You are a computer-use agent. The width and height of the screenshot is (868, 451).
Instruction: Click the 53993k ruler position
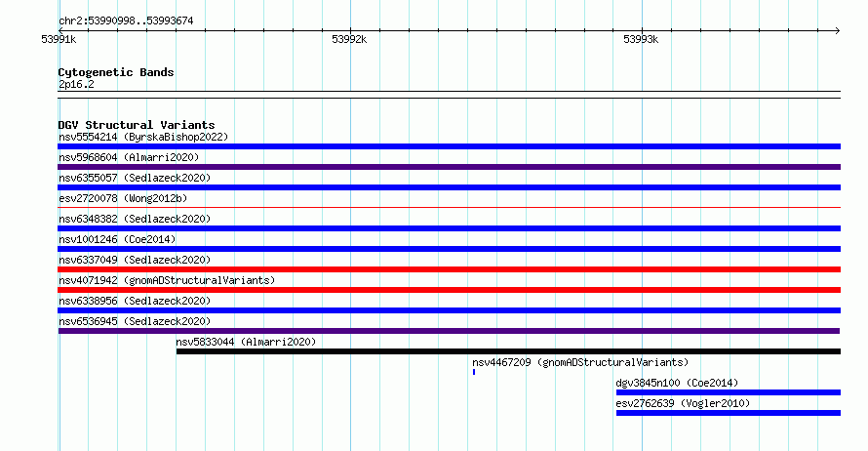click(x=641, y=39)
